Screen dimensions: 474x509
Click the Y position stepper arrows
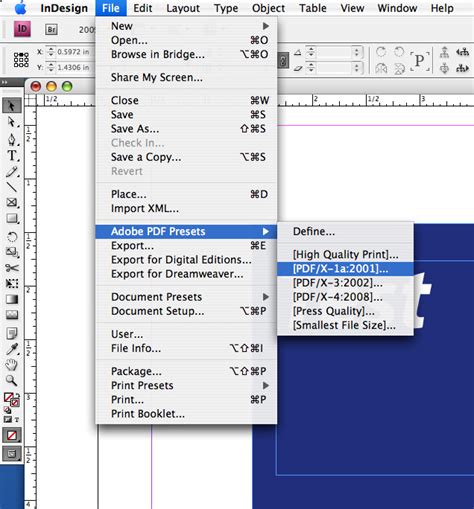coord(51,67)
